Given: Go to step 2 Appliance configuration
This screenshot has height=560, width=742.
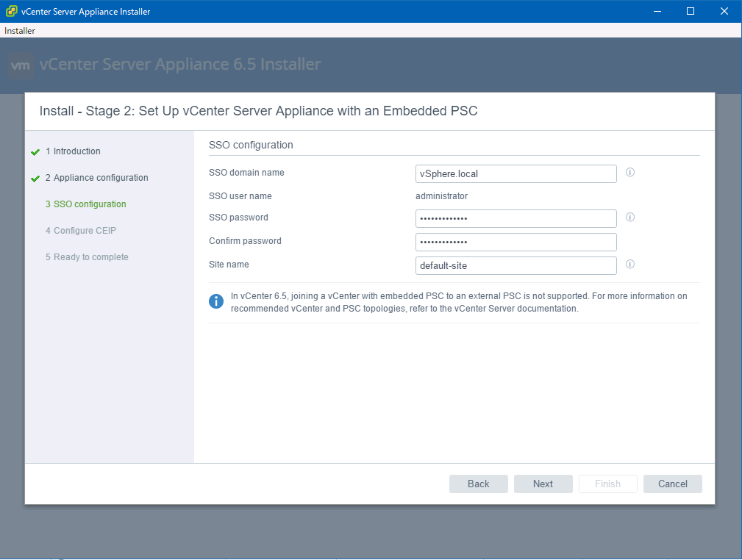Looking at the screenshot, I should pyautogui.click(x=96, y=178).
